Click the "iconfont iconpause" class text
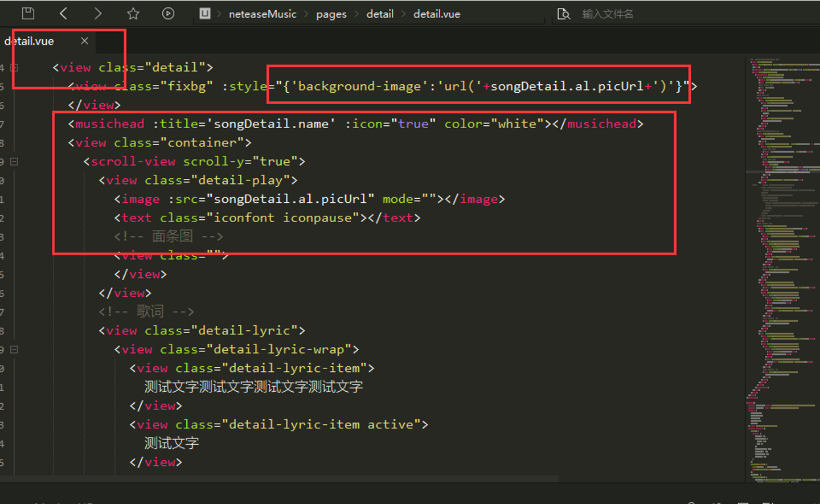The image size is (820, 504). (283, 218)
